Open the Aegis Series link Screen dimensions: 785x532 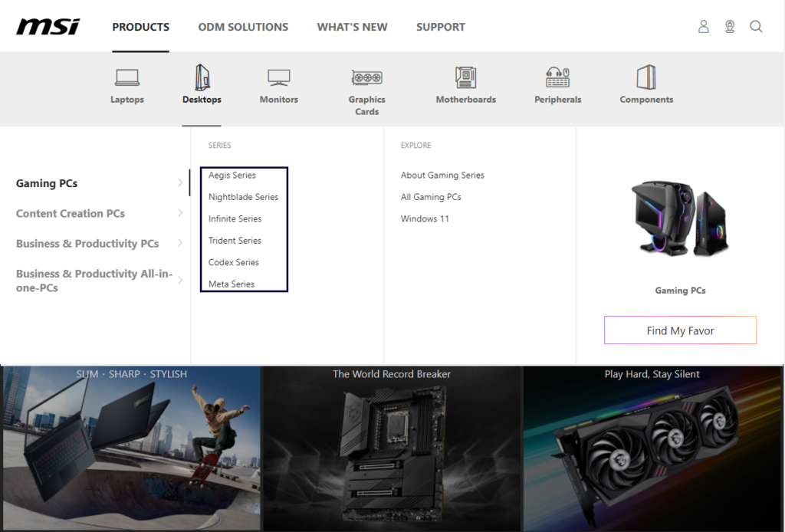pyautogui.click(x=232, y=176)
